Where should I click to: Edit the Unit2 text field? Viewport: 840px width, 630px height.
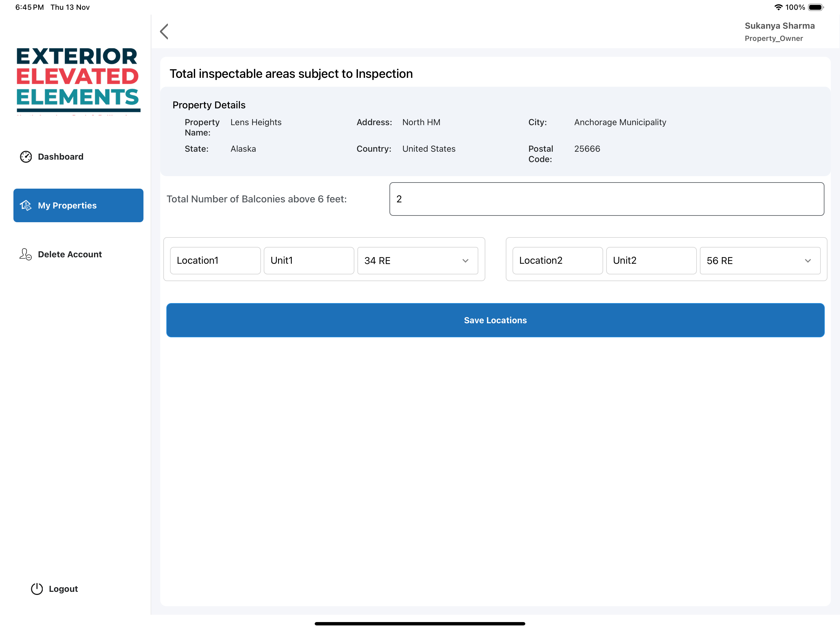(651, 260)
